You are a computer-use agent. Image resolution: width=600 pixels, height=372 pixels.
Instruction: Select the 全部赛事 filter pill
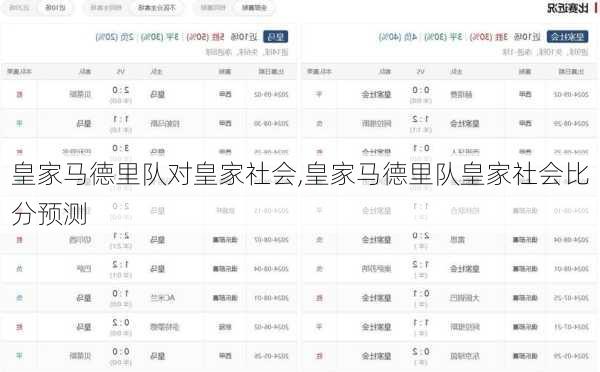pos(254,8)
